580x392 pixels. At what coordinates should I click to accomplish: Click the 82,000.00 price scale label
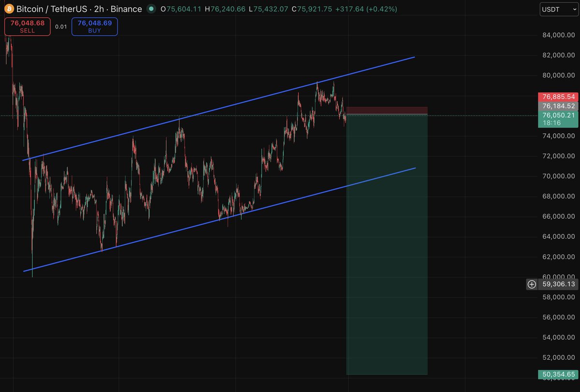pos(558,55)
